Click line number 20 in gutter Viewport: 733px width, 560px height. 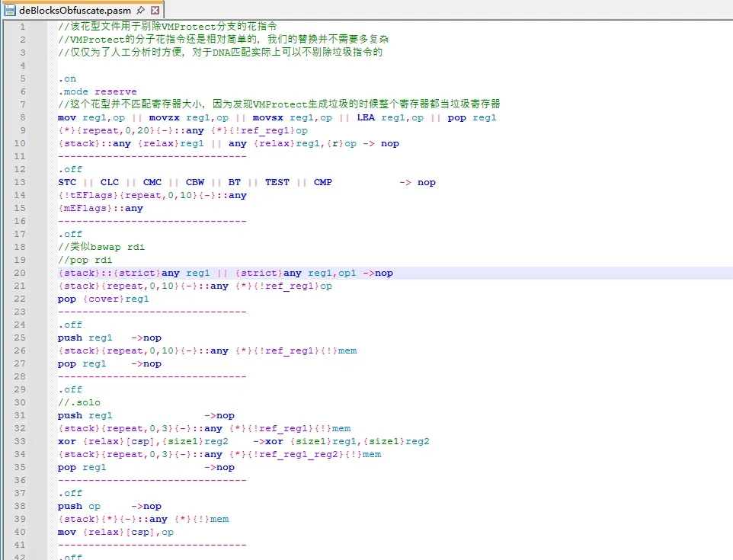click(x=20, y=273)
